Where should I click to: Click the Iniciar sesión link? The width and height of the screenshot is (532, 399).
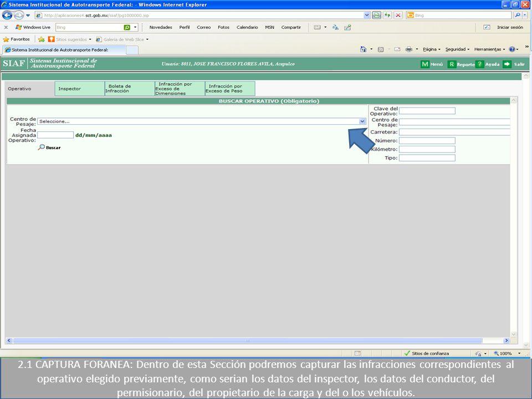pos(510,27)
